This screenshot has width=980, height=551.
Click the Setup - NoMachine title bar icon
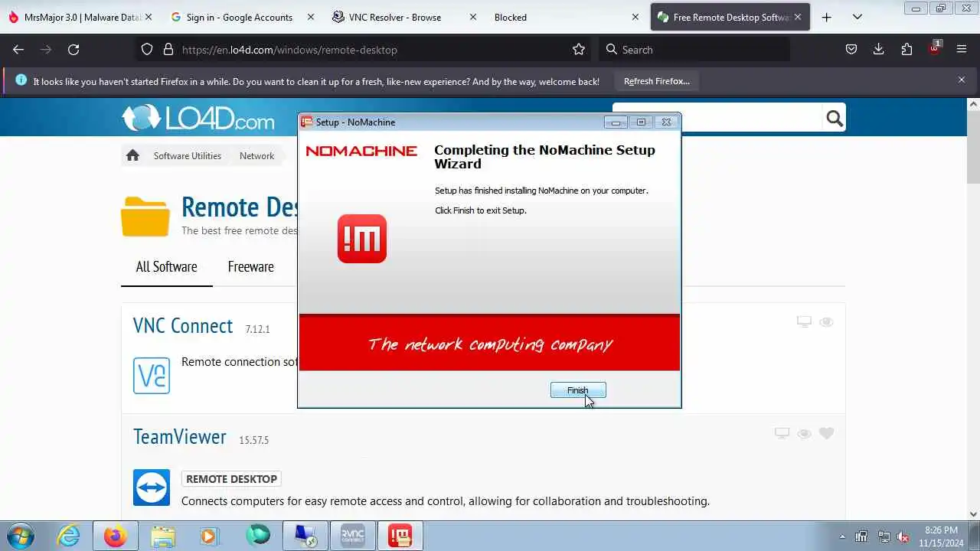306,122
